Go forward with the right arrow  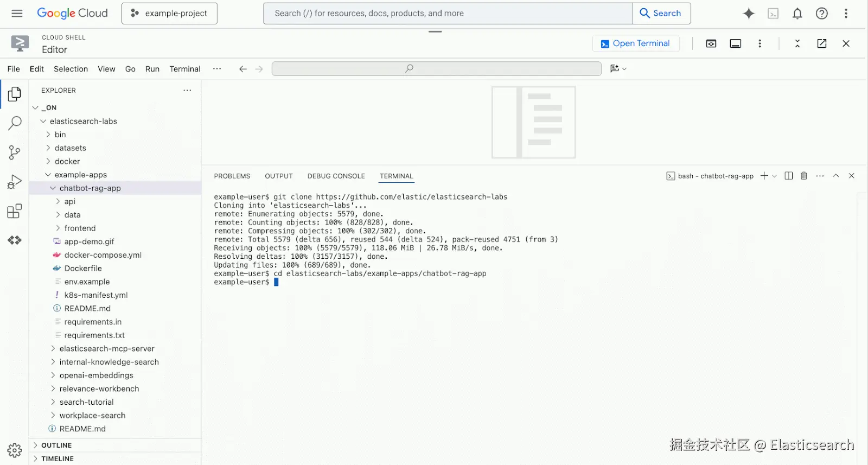click(259, 69)
